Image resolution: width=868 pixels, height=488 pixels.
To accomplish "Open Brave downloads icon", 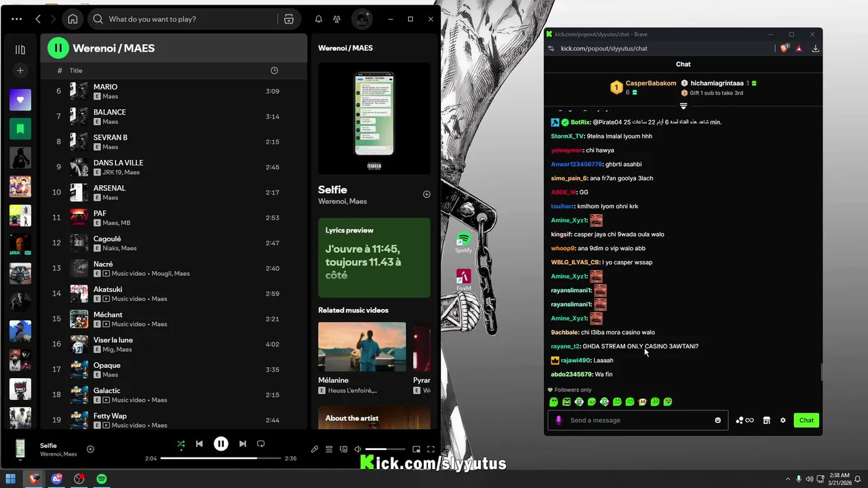I will (815, 48).
